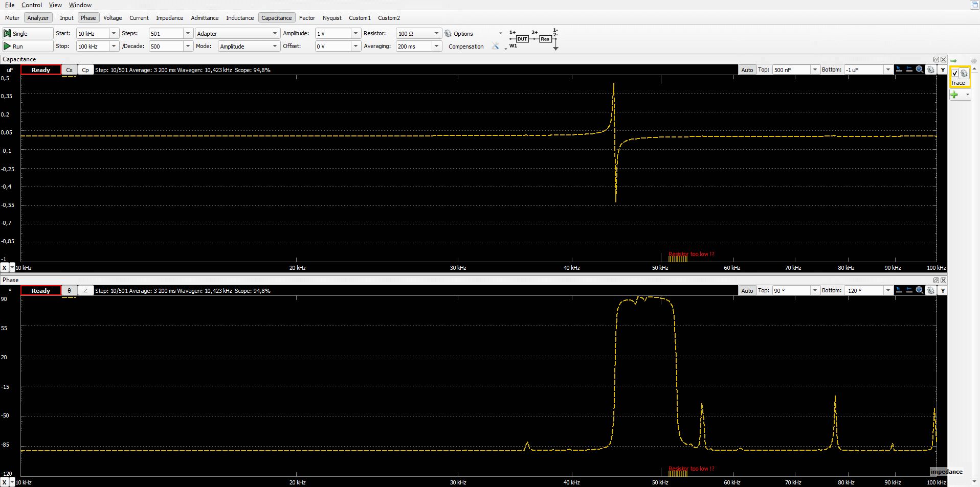Viewport: 980px width, 487px height.
Task: Click zoom magnifier icon in Phase plot
Action: (920, 290)
